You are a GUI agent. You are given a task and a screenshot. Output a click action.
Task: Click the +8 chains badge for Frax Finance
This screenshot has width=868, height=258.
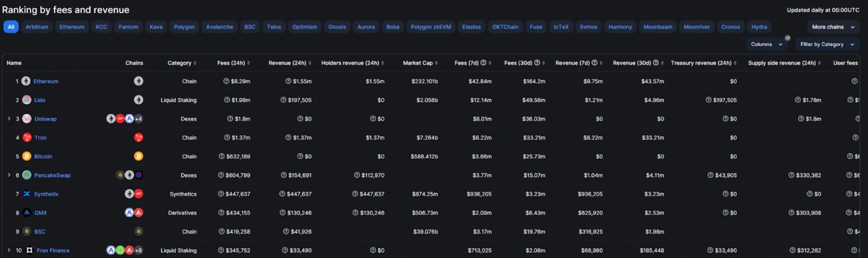coord(138,250)
